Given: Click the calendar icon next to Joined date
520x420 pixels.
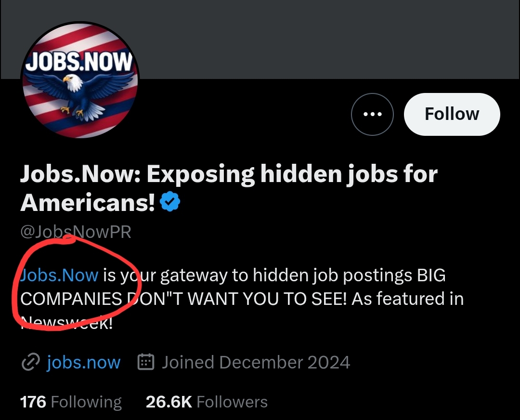Looking at the screenshot, I should pos(146,362).
